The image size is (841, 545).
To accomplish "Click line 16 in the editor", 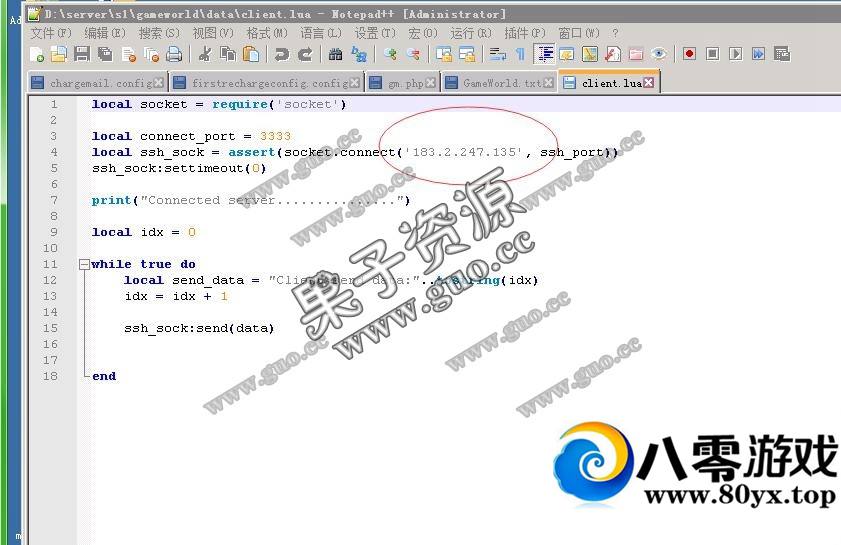I will click(x=300, y=344).
